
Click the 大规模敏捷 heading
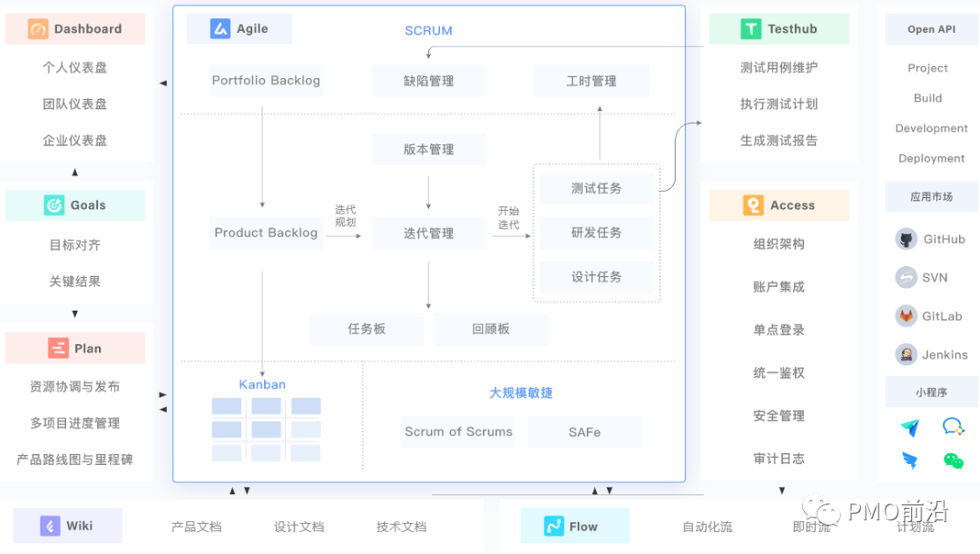[521, 392]
